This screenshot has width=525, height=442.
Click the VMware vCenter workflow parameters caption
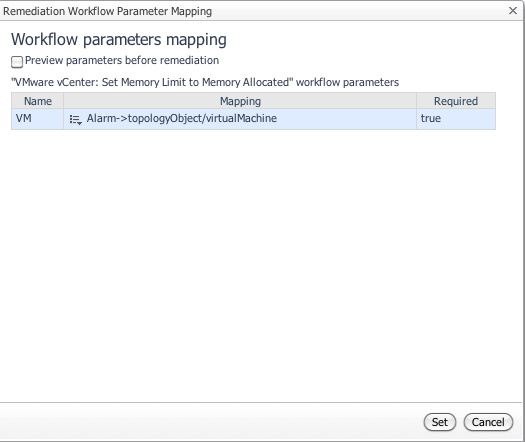(205, 82)
